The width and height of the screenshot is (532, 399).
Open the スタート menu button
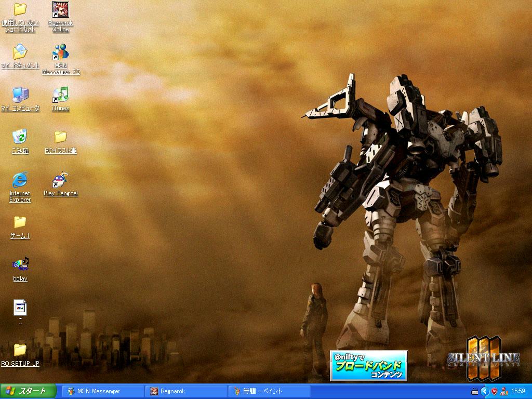point(28,391)
